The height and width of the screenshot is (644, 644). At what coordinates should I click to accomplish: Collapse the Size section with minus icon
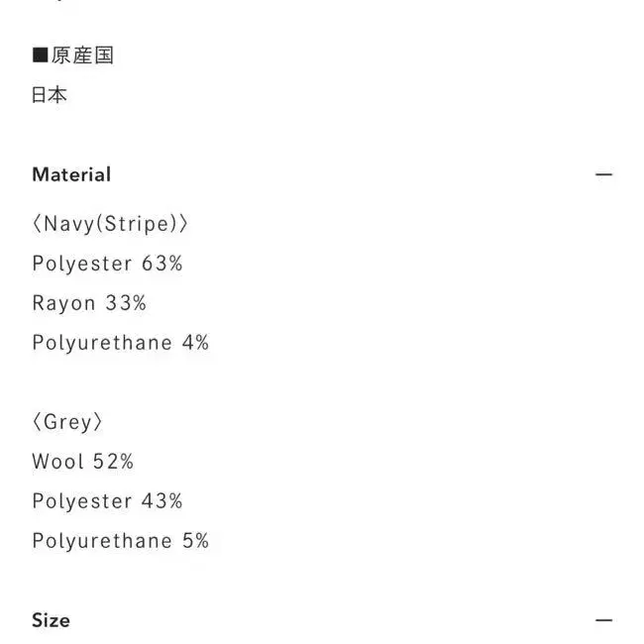click(x=603, y=620)
